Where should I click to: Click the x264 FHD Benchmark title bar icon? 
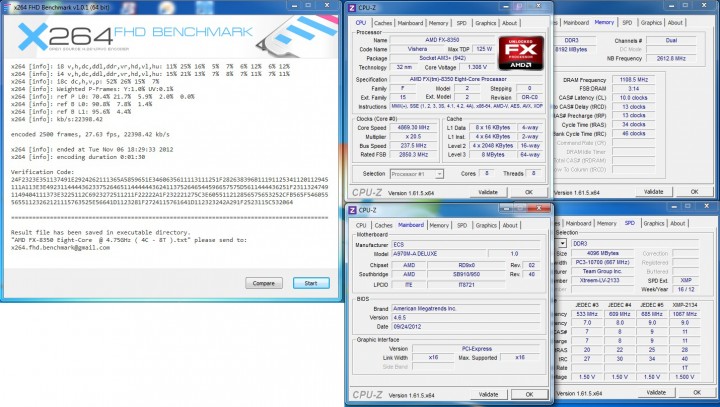click(6, 6)
